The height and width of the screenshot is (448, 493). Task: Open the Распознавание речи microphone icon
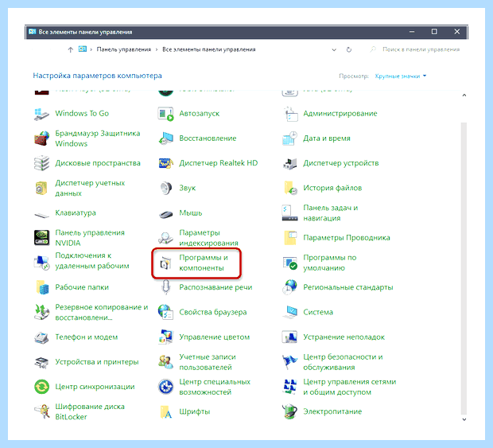coord(165,287)
